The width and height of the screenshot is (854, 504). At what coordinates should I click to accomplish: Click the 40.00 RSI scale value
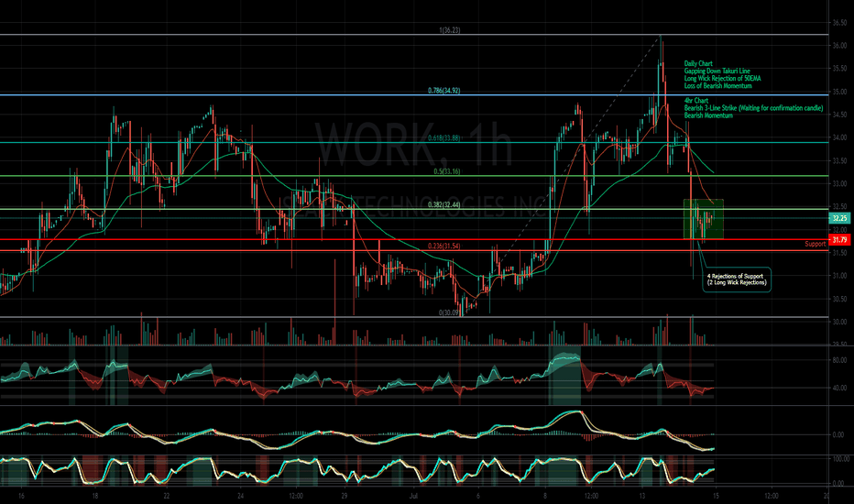pos(838,389)
